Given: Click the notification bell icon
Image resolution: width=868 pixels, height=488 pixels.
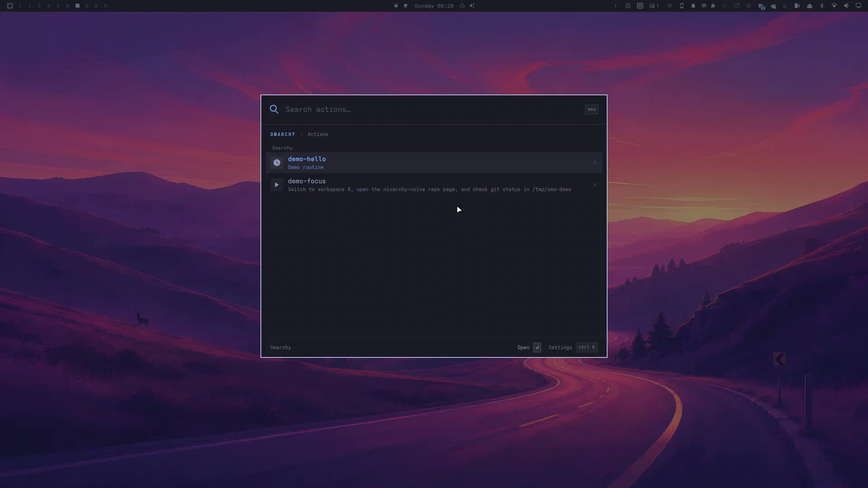Looking at the screenshot, I should pyautogui.click(x=693, y=6).
